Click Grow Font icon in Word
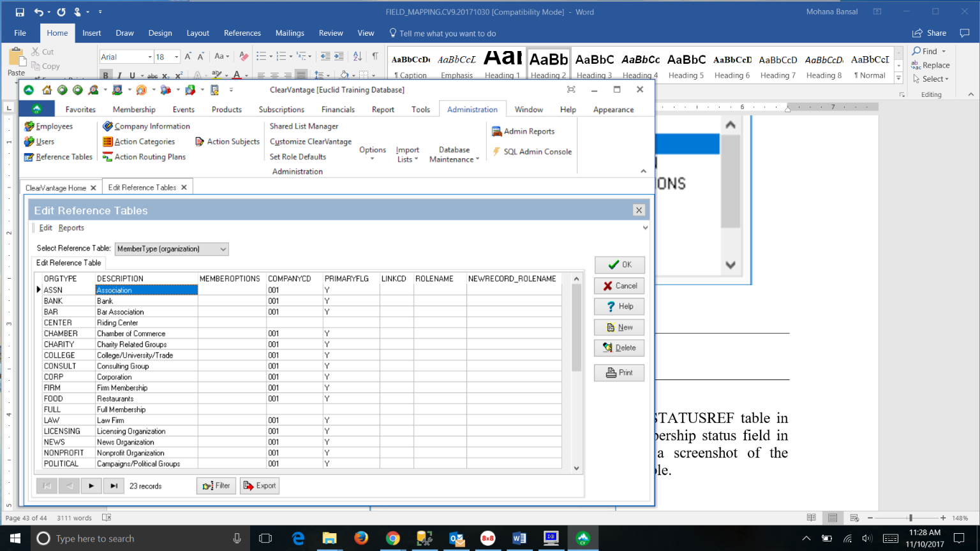Screen dimensions: 980x551 [188, 57]
